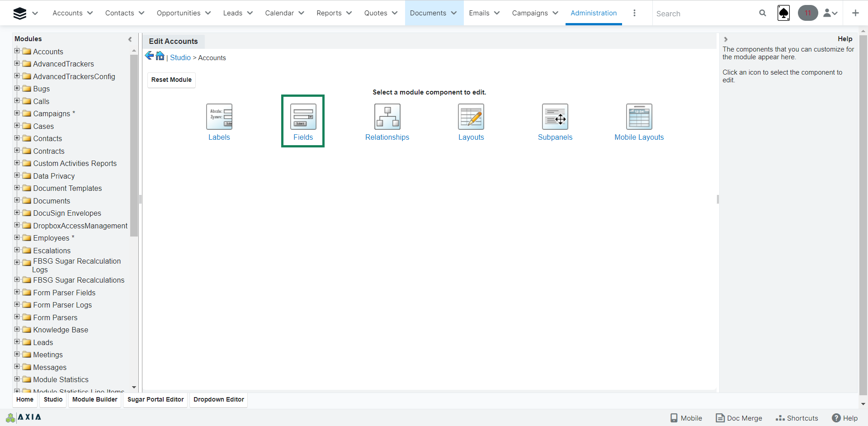Open the Labels component icon
The image size is (868, 426).
point(219,117)
